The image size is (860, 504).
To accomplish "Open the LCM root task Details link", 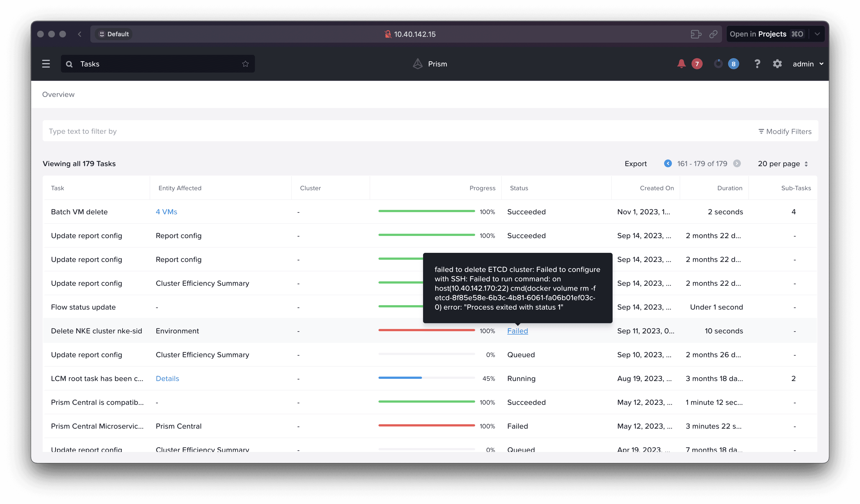I will tap(167, 379).
